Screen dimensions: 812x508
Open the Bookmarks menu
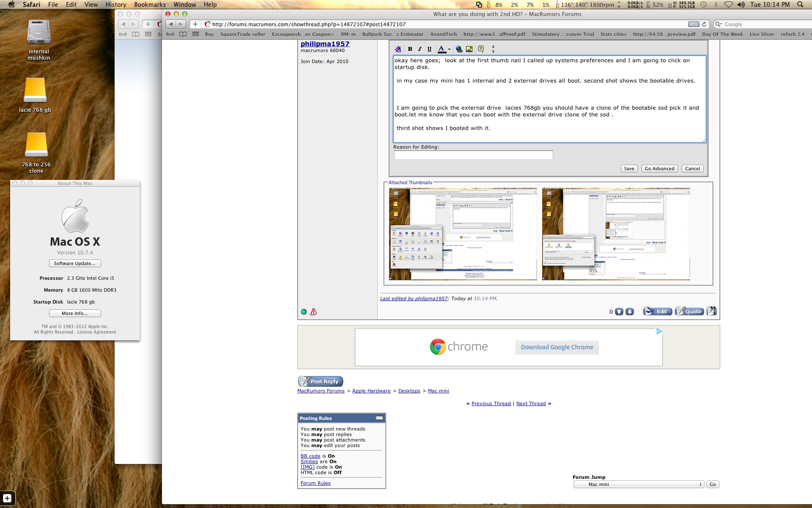coord(150,5)
